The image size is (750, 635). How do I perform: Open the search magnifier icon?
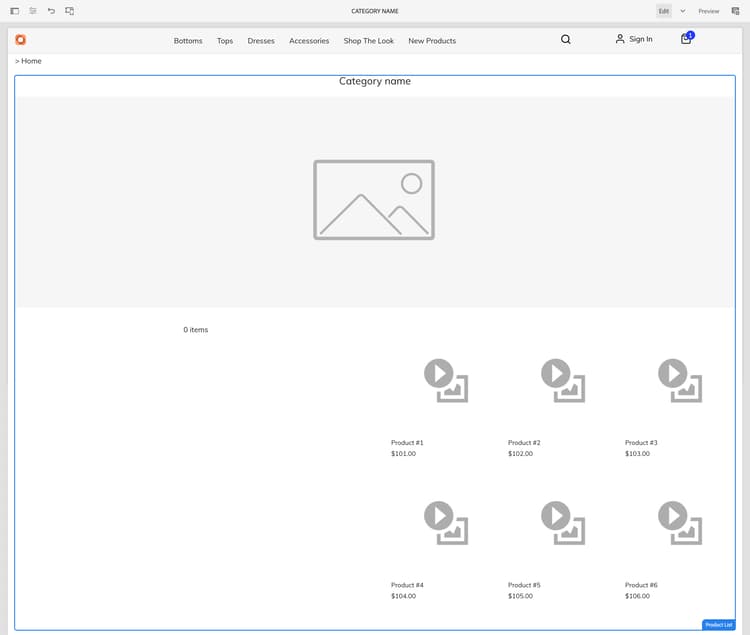(x=565, y=39)
